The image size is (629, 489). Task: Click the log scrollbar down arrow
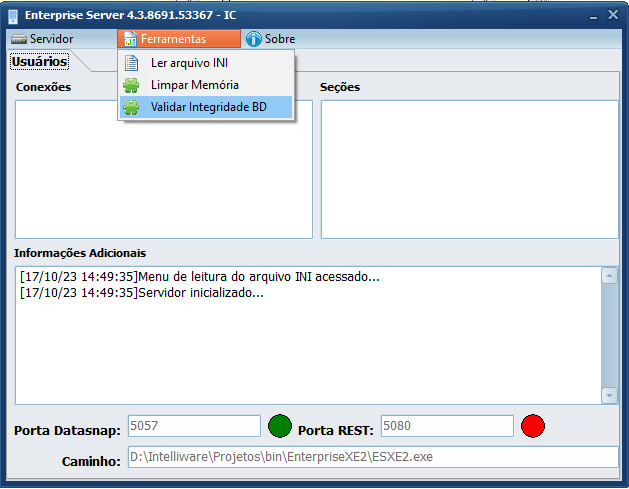tap(608, 396)
